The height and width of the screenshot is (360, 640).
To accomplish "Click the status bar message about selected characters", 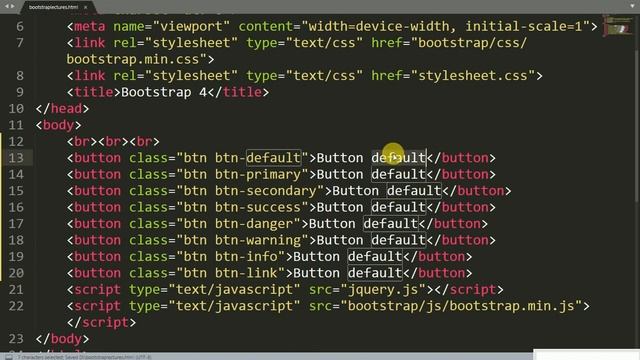I will tap(84, 357).
